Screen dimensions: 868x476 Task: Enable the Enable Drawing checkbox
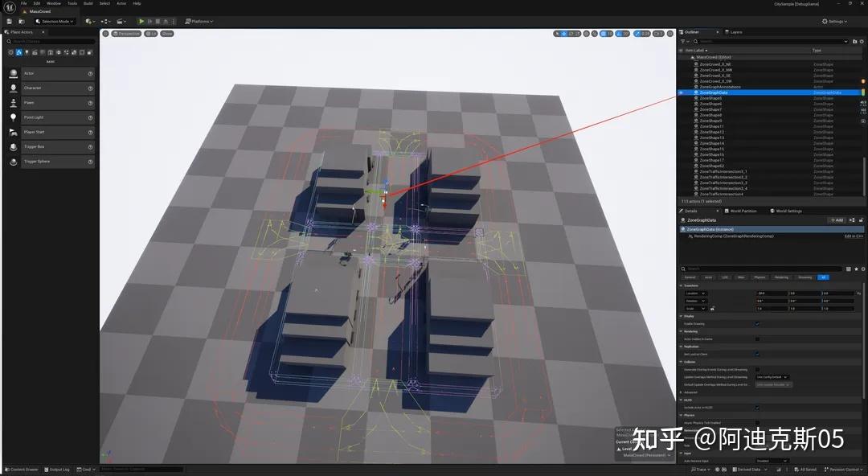tap(756, 323)
